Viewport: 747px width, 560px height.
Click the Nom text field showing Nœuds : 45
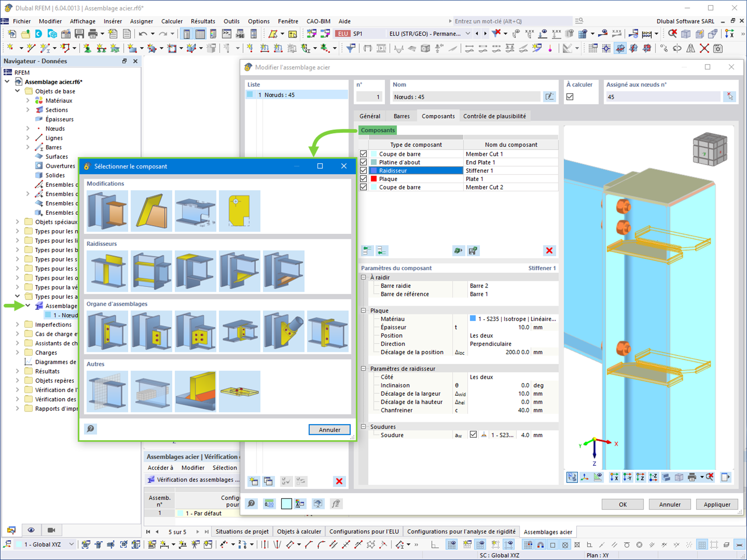click(x=467, y=97)
